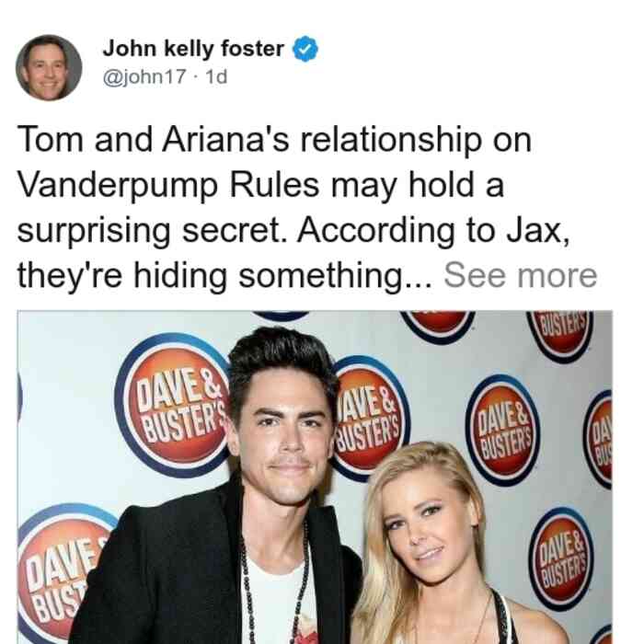Open John kelly foster's profile avatar

pyautogui.click(x=49, y=68)
